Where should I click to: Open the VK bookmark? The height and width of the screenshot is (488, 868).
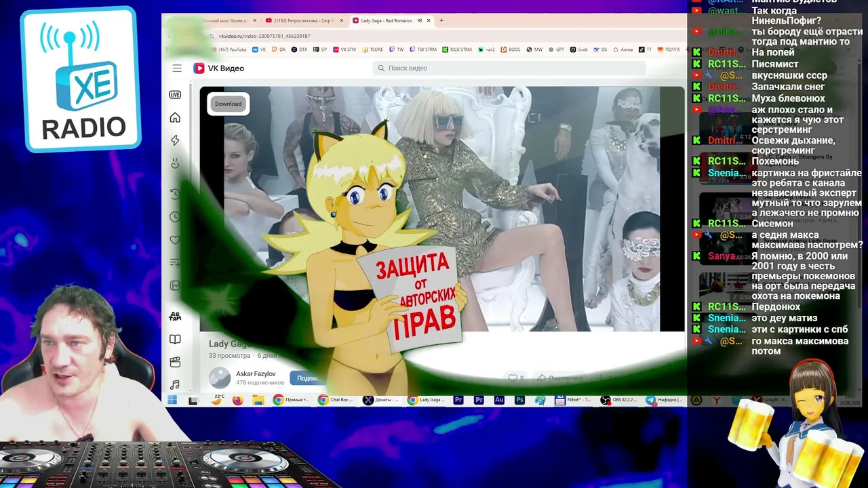pyautogui.click(x=259, y=49)
